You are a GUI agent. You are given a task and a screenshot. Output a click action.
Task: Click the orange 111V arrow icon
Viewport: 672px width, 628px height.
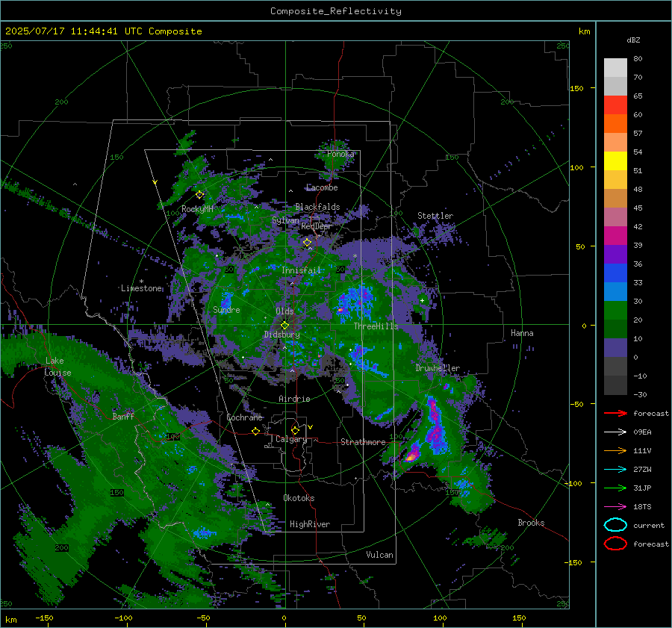(615, 450)
